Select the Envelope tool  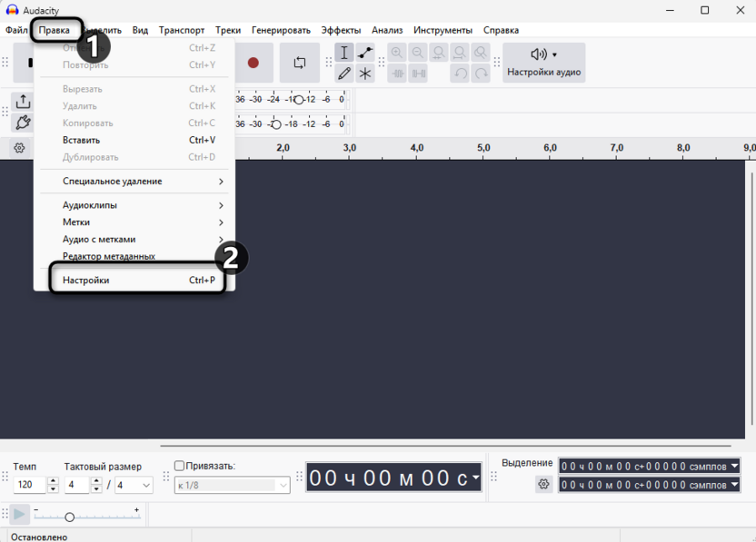coord(365,53)
